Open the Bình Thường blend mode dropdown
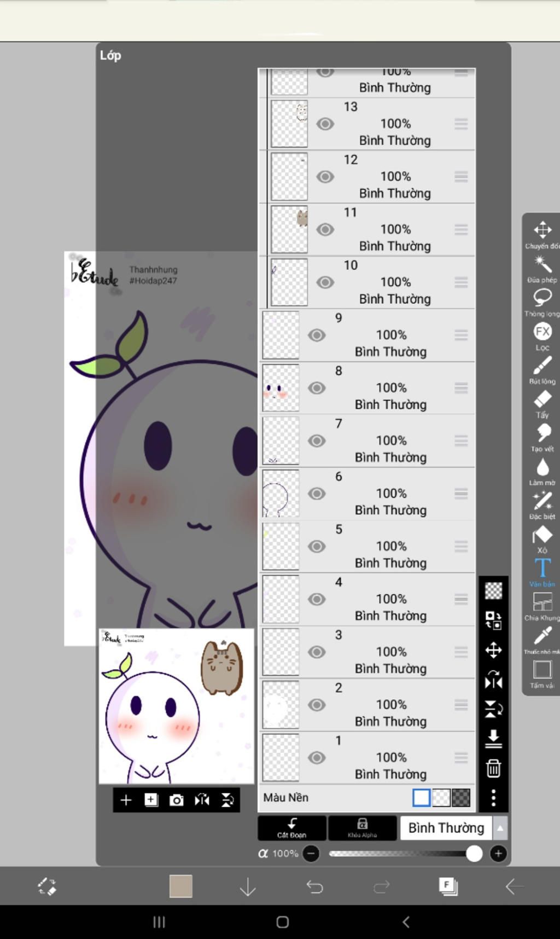Image resolution: width=560 pixels, height=939 pixels. [446, 828]
